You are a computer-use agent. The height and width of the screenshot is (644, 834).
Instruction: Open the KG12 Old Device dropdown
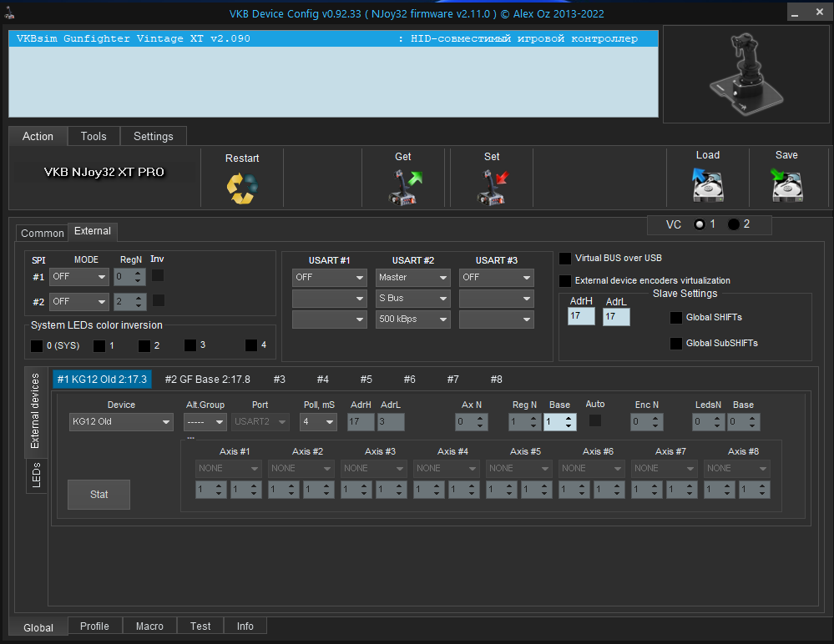(x=121, y=421)
